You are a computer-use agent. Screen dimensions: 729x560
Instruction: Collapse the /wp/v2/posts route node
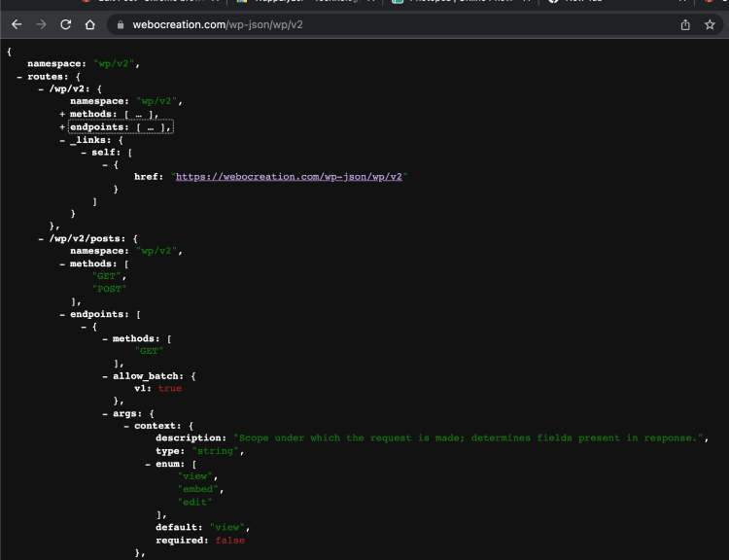pos(41,238)
